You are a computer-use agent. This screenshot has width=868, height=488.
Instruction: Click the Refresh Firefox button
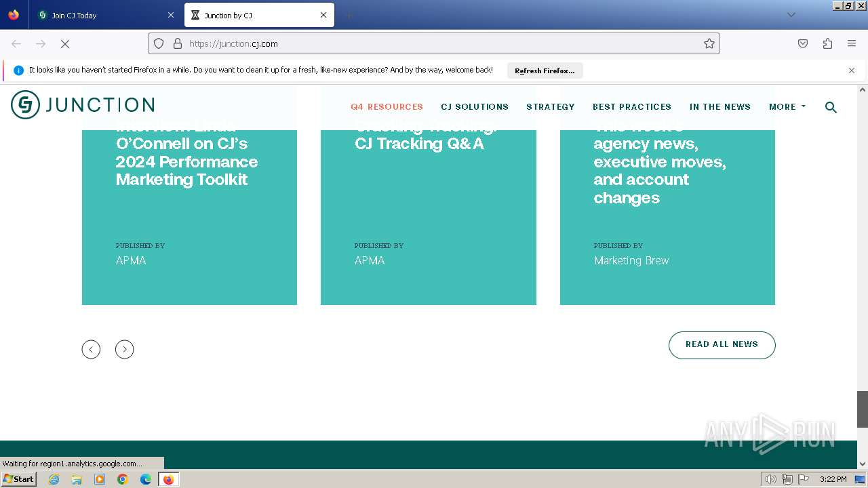(545, 70)
